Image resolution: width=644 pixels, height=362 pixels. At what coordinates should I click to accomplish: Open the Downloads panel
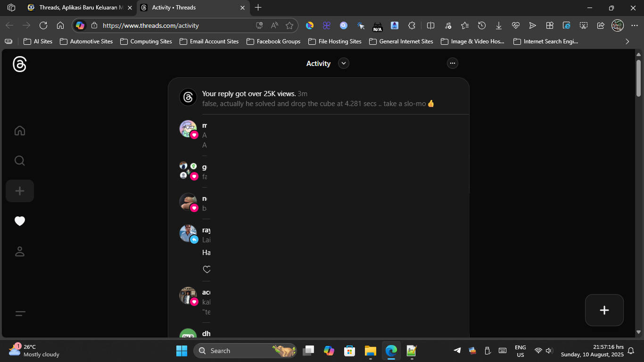coord(499,25)
